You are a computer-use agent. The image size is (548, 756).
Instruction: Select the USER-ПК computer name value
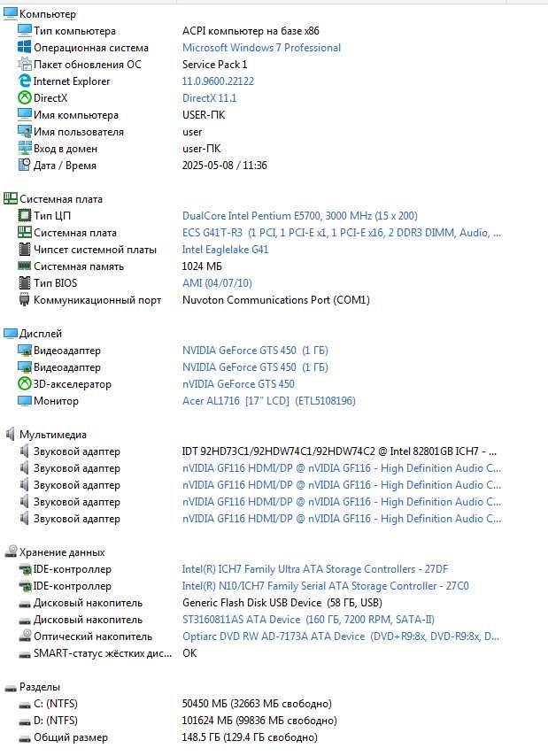point(204,115)
